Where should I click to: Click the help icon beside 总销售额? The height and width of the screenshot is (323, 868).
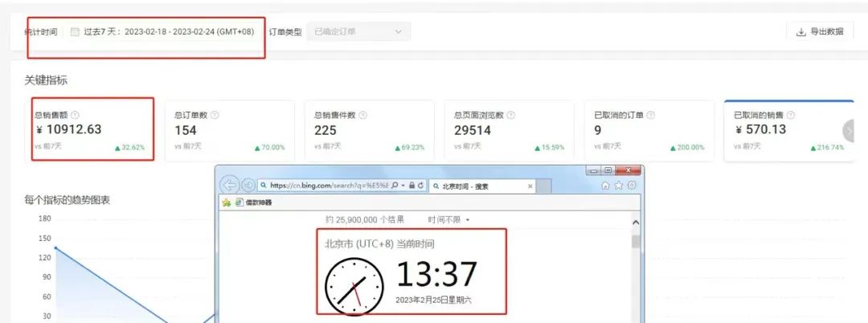point(76,115)
